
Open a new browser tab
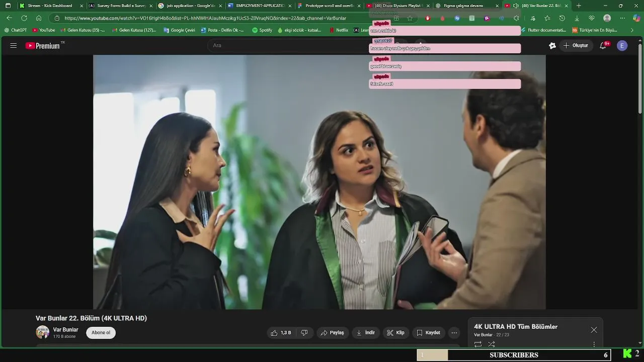[579, 6]
